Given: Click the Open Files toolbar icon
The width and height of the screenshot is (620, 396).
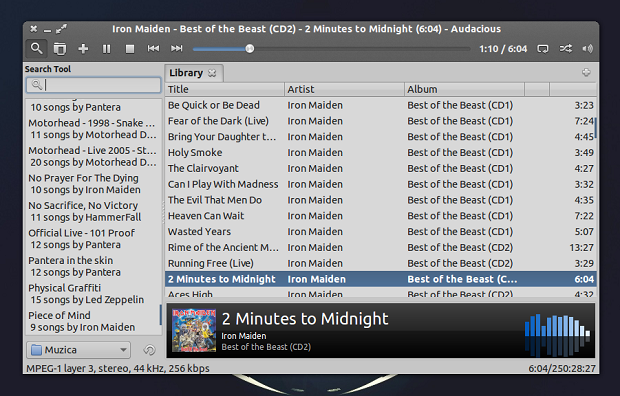Looking at the screenshot, I should pyautogui.click(x=60, y=49).
